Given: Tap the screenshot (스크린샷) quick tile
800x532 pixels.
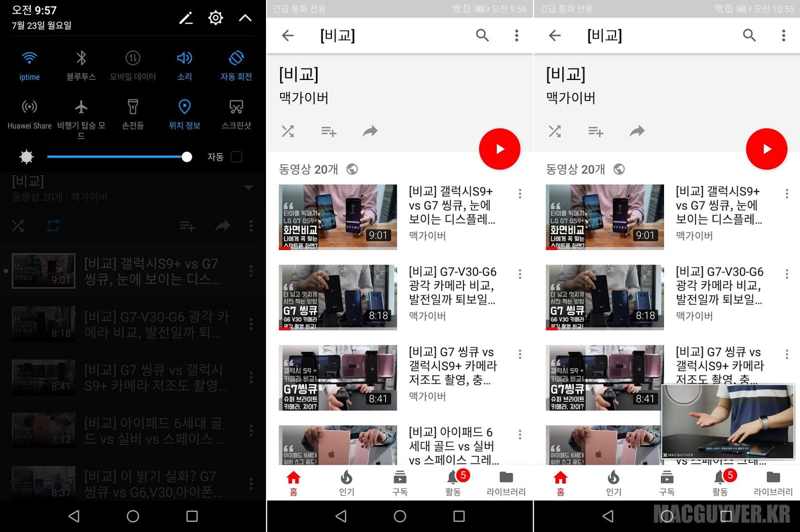Looking at the screenshot, I should tap(236, 114).
